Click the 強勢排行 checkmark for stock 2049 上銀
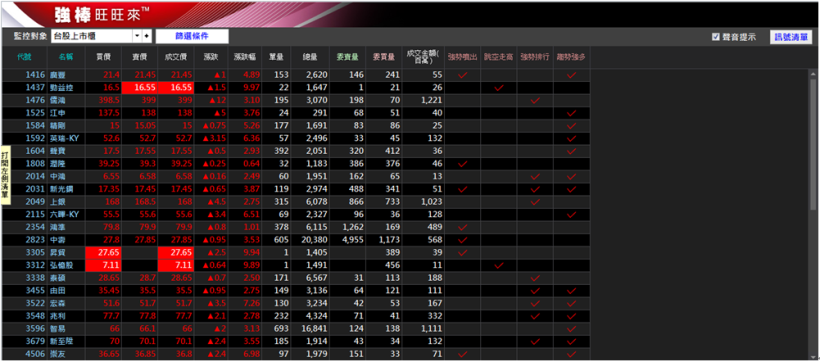 tap(535, 202)
